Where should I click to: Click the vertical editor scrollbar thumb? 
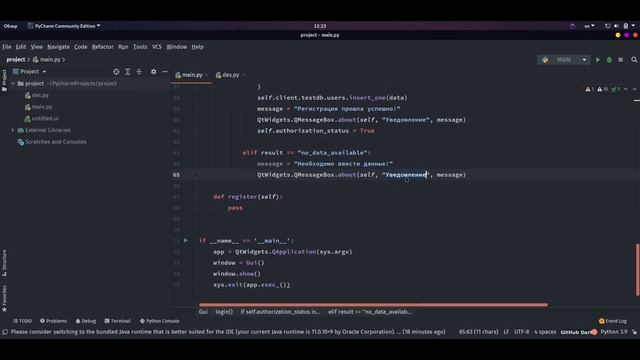pyautogui.click(x=638, y=270)
